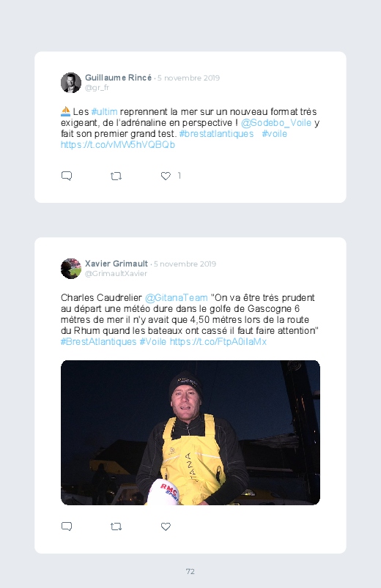The image size is (381, 588).
Task: Open the @GitanaTeam mention
Action: pyautogui.click(x=176, y=297)
